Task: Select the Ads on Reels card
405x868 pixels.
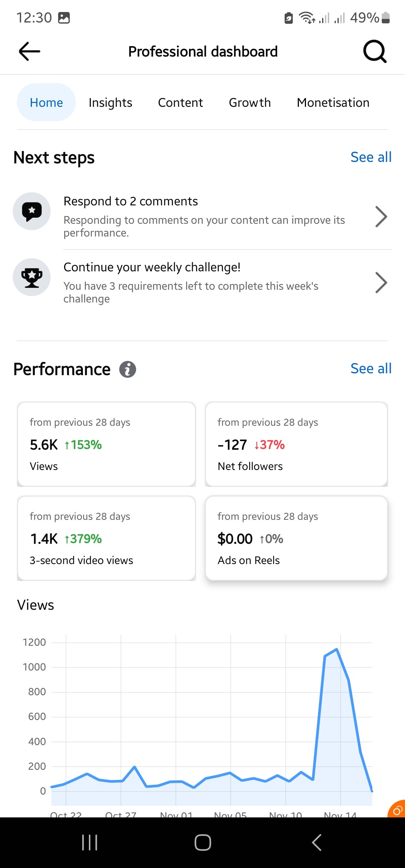Action: click(296, 538)
